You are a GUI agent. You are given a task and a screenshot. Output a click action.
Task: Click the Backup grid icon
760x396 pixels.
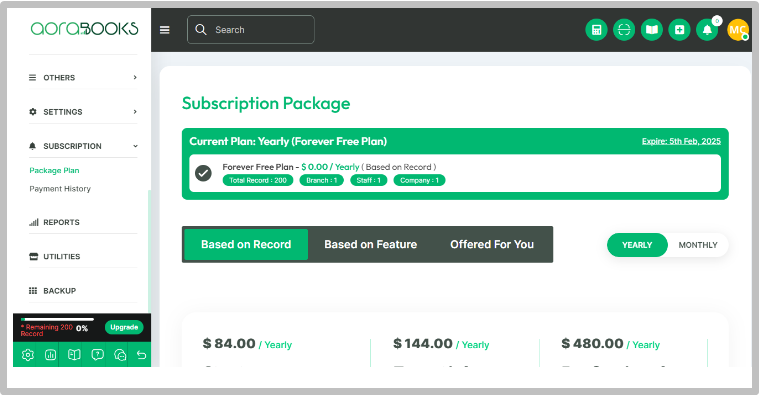click(33, 291)
